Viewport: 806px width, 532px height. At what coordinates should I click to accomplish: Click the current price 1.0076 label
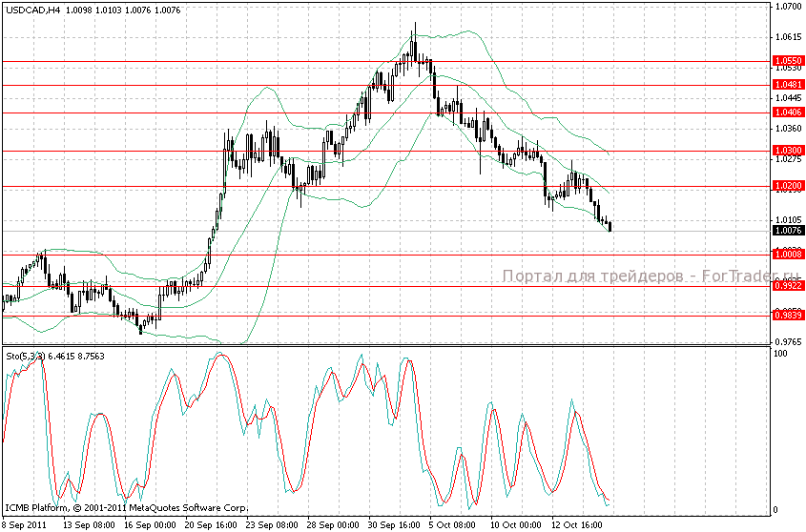pyautogui.click(x=788, y=231)
